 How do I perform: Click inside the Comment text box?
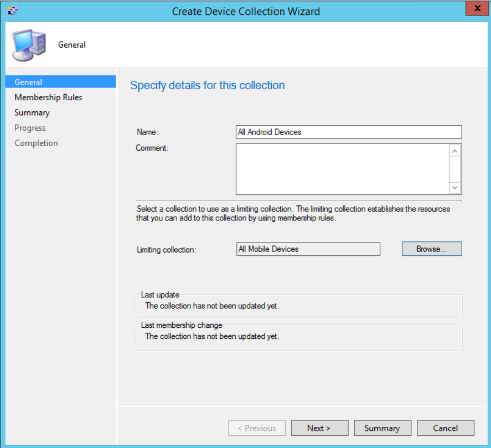(343, 169)
